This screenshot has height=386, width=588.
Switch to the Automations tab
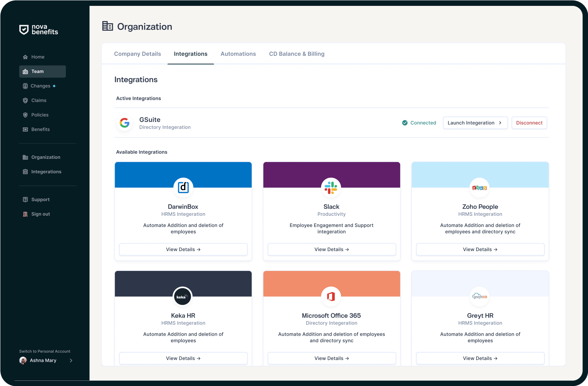click(238, 54)
